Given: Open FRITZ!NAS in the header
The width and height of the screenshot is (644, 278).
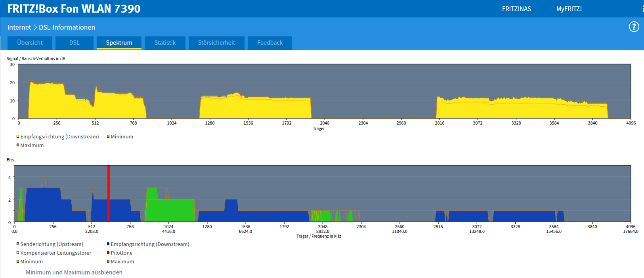Looking at the screenshot, I should click(x=516, y=9).
